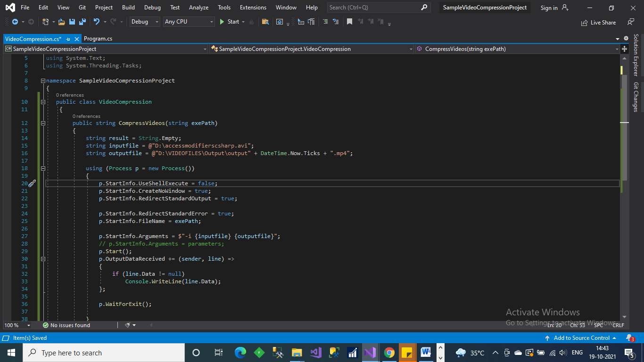The width and height of the screenshot is (644, 362).
Task: Open the SampleVideoCompressionProject.VideoCompression type dropdown
Action: tap(312, 49)
